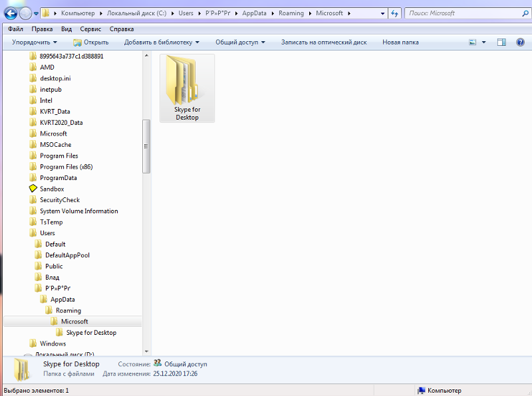
Task: Click Roaming in the address breadcrumb
Action: tap(291, 13)
